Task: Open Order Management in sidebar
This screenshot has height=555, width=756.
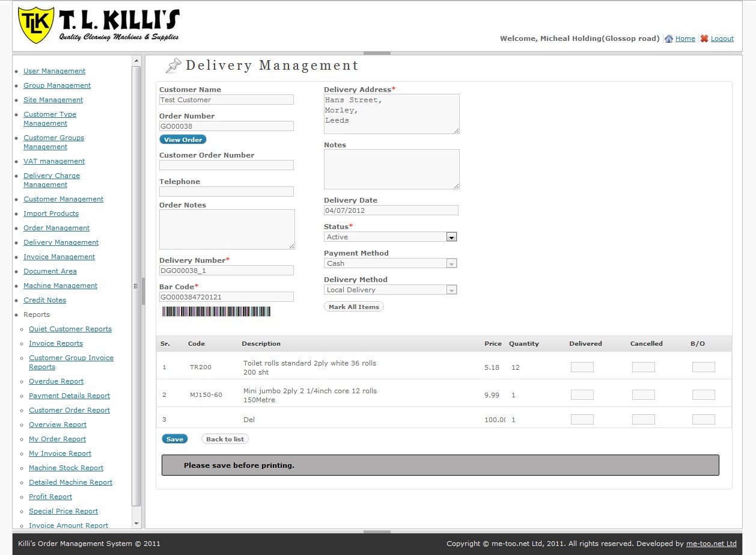Action: 56,228
